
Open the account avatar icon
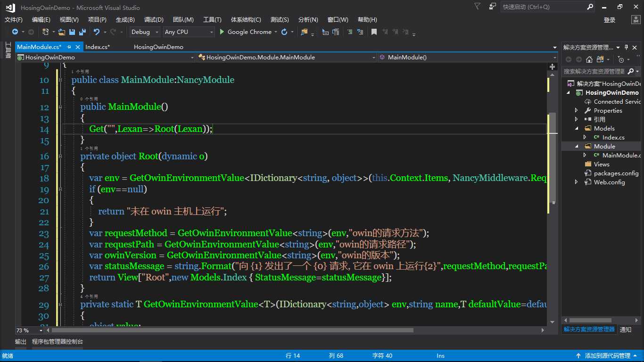[x=635, y=20]
